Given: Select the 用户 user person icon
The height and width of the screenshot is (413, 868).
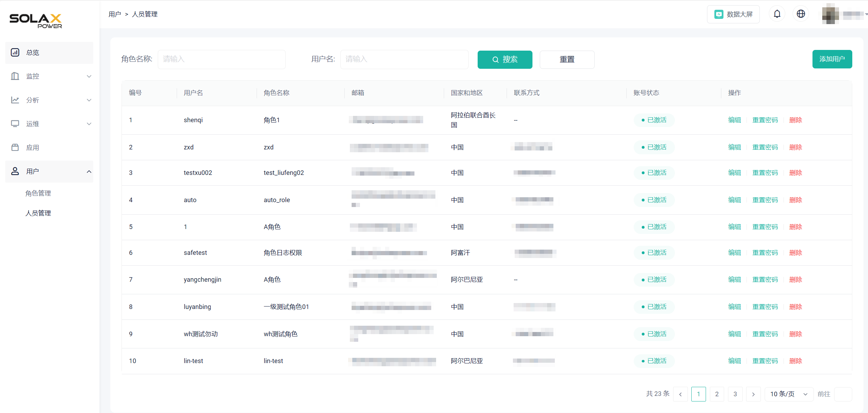Looking at the screenshot, I should click(x=15, y=171).
